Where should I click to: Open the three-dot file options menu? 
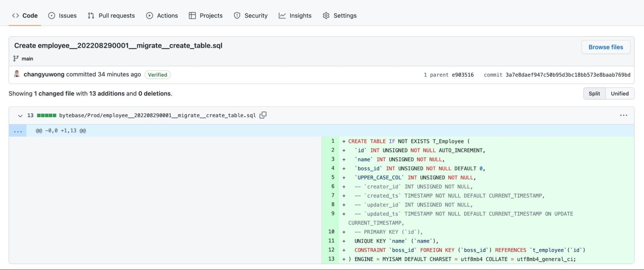coord(623,115)
